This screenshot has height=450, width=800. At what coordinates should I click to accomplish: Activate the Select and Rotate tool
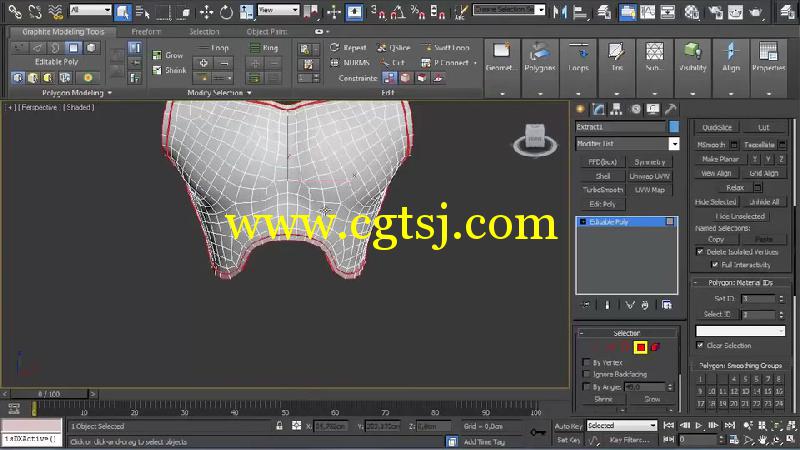coord(226,11)
